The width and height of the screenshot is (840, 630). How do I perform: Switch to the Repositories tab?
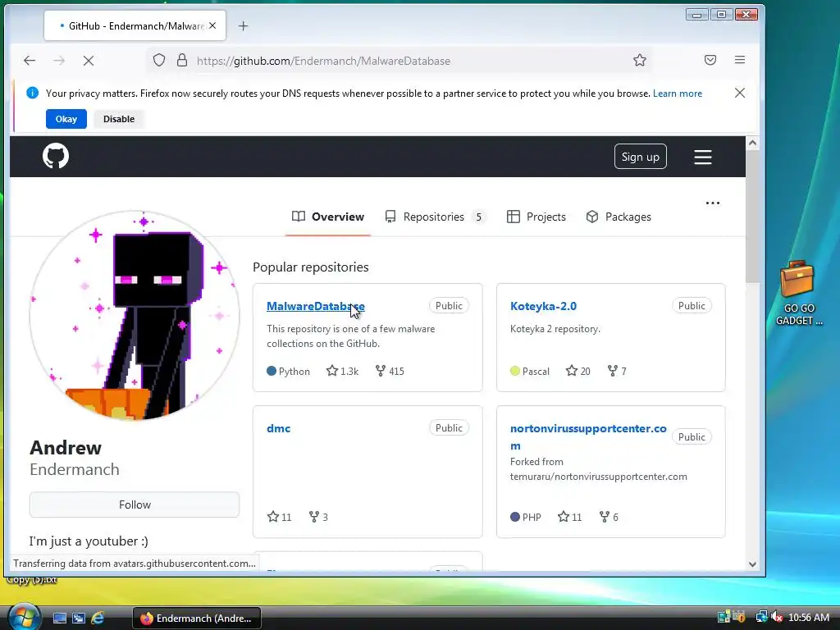pyautogui.click(x=435, y=217)
